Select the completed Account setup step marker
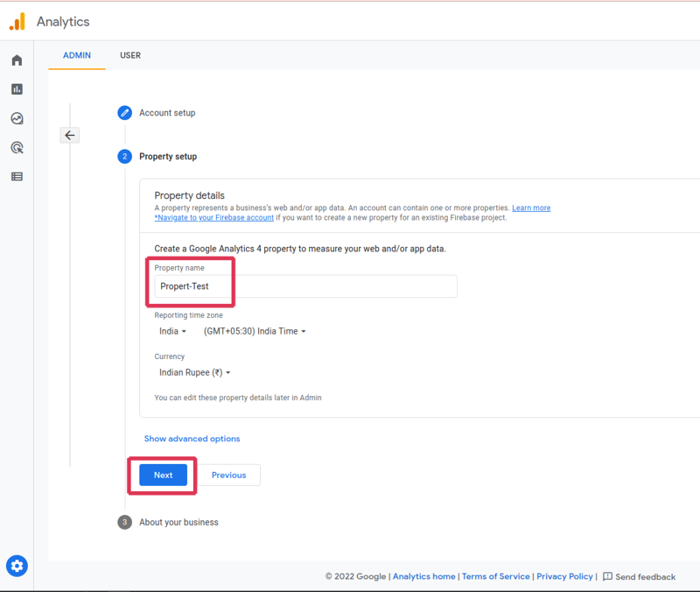700x592 pixels. coord(123,112)
